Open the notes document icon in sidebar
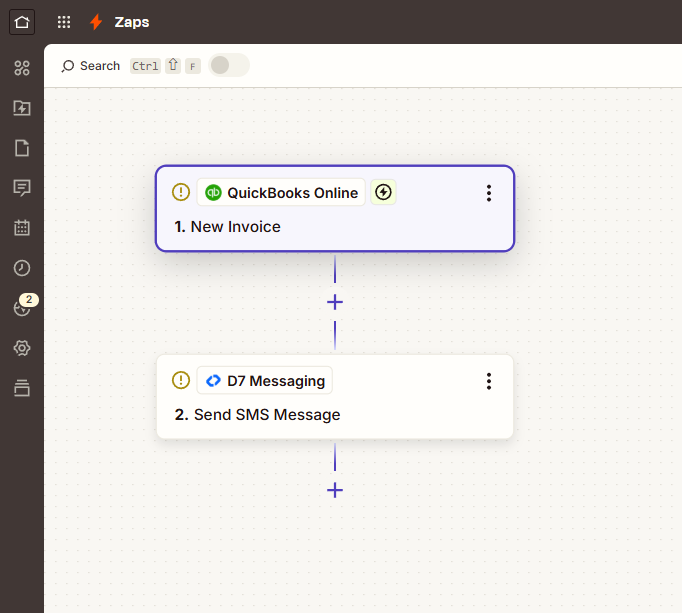 22,148
